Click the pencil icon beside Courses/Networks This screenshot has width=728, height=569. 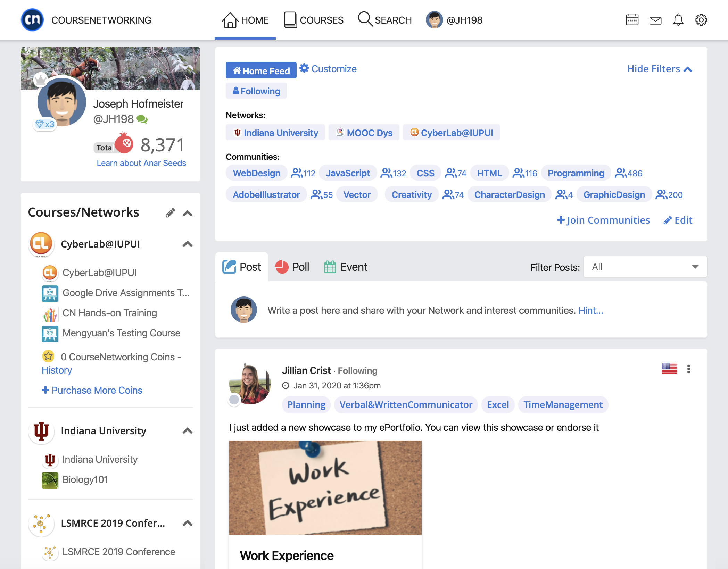click(170, 213)
